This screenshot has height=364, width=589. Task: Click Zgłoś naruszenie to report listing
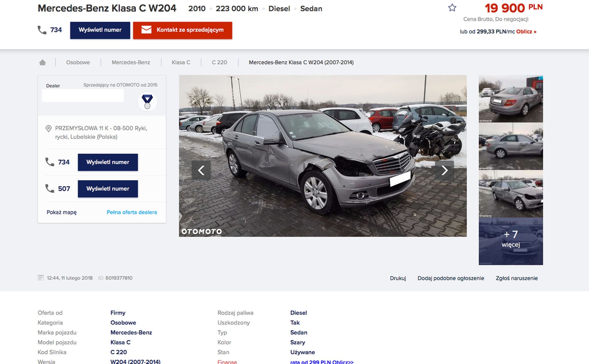coord(516,278)
